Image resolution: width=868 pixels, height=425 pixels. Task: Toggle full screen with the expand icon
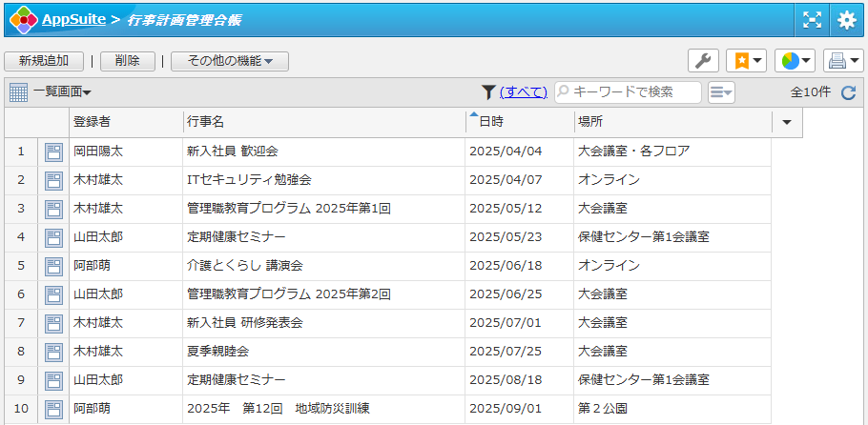click(x=812, y=19)
